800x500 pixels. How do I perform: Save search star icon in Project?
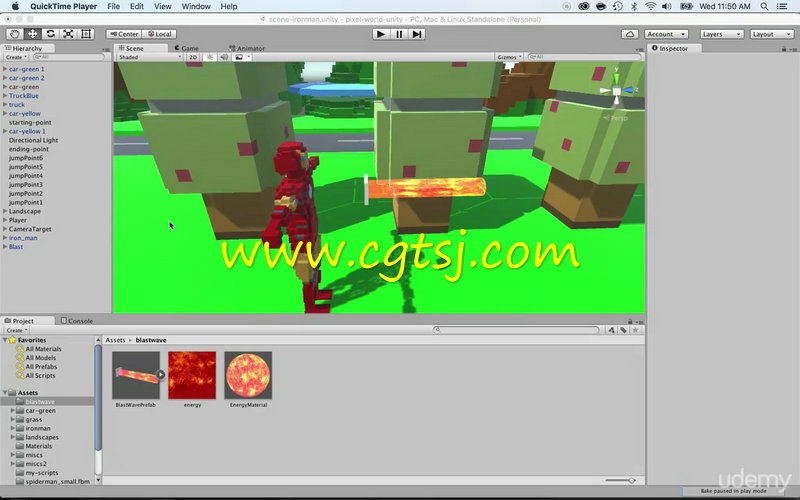point(635,330)
